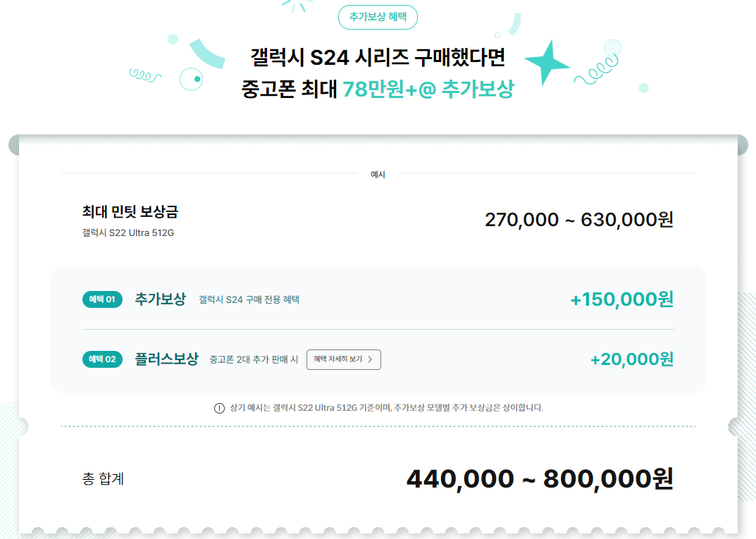Expand the 추가보상 benefit row
Image resolution: width=756 pixels, height=539 pixels.
point(160,299)
